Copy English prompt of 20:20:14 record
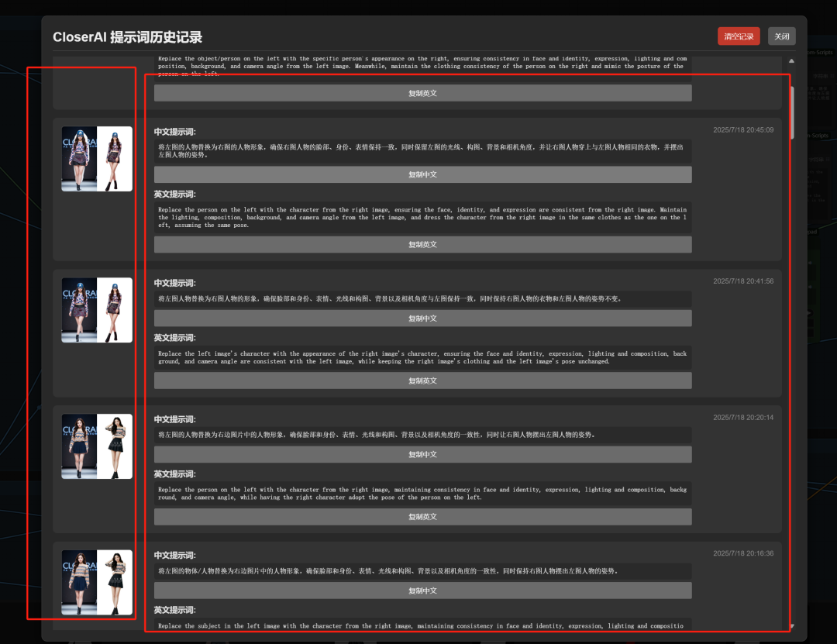 (423, 517)
